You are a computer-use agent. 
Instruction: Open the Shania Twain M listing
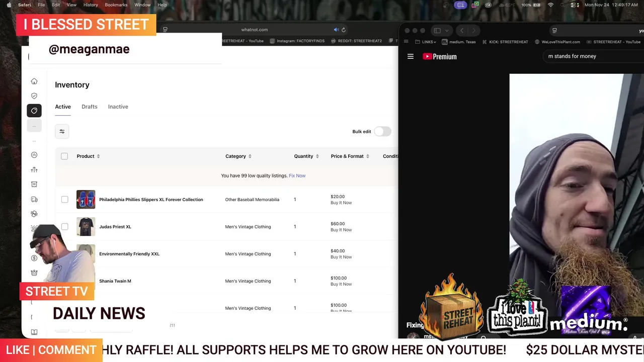[115, 281]
